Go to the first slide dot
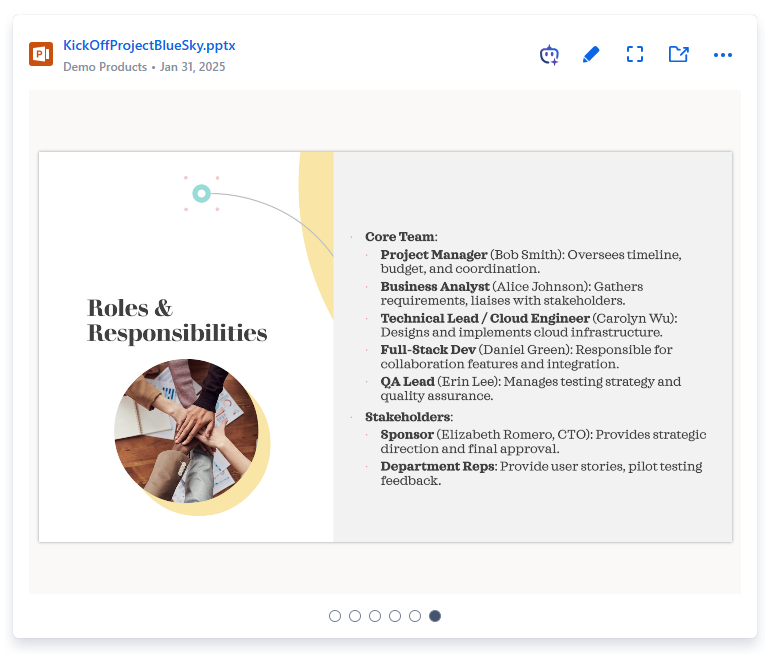This screenshot has width=772, height=654. coord(335,616)
